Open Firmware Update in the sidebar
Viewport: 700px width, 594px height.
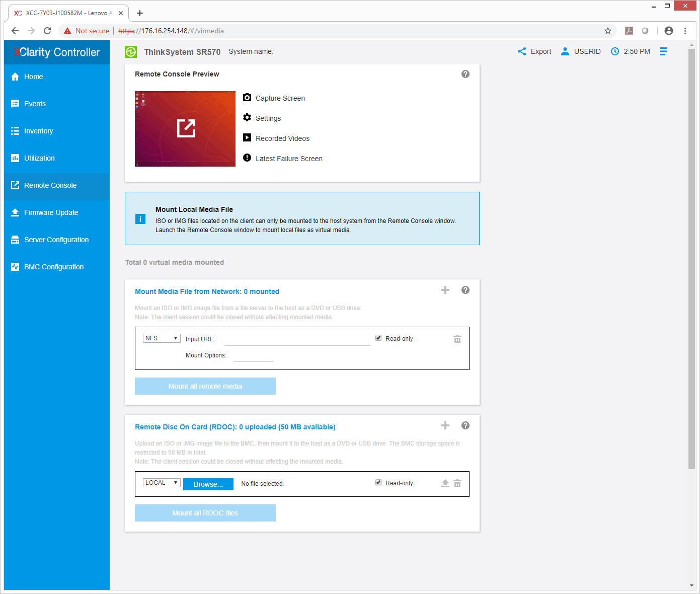56,212
